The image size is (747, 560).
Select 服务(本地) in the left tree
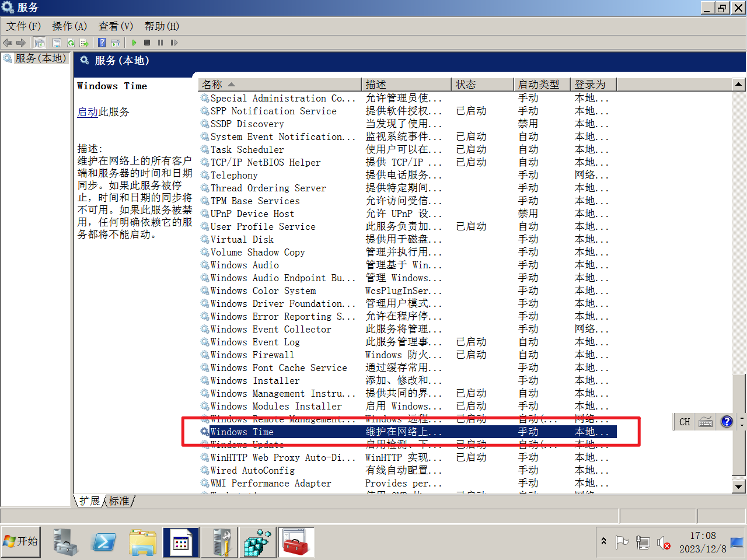(x=40, y=58)
